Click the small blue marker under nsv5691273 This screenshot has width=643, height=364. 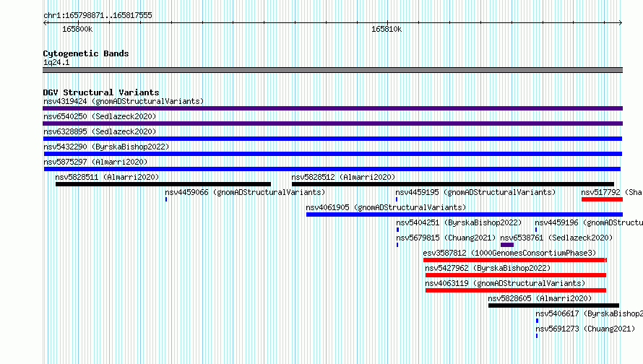point(537,336)
